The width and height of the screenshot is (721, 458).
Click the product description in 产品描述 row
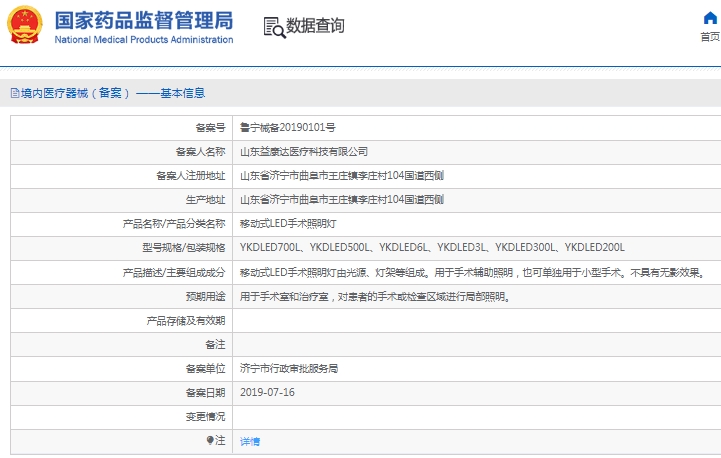coord(472,273)
